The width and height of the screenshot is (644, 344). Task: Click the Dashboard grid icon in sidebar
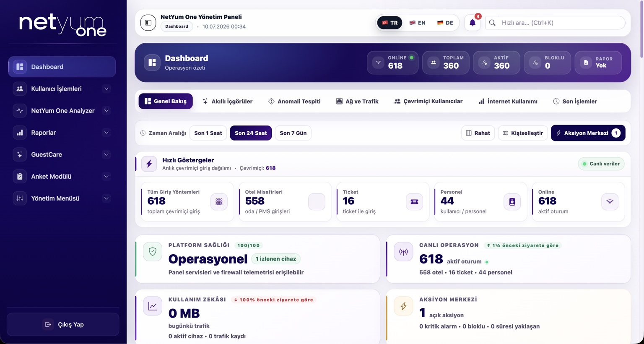coord(20,67)
